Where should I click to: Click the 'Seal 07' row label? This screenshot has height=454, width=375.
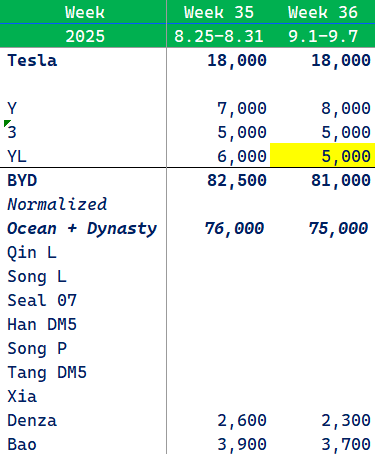pos(42,300)
